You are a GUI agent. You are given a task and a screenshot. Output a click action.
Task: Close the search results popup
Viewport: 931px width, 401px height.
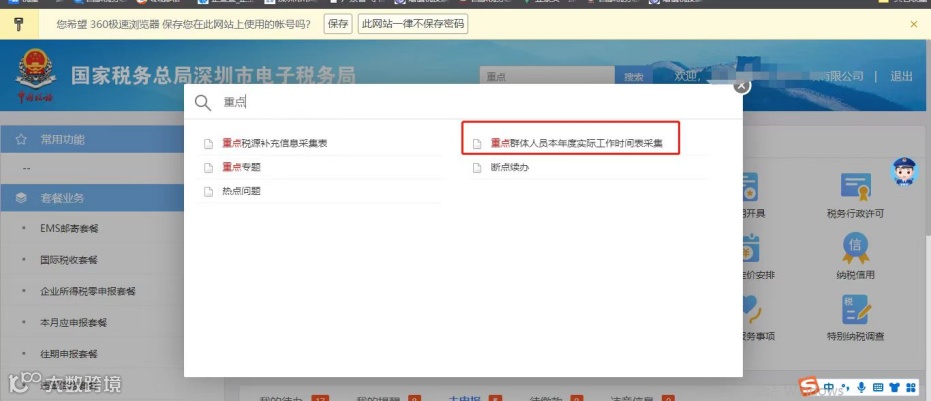(741, 86)
